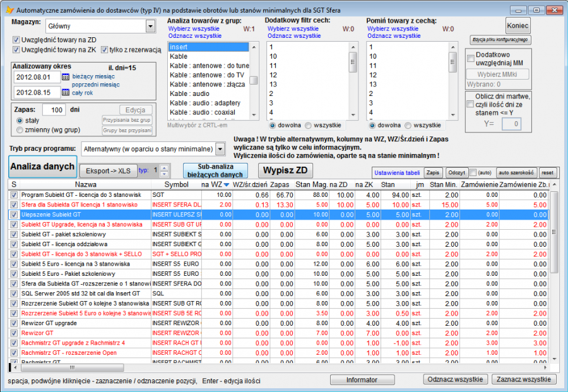Click the sort arrow on na WZ column

tap(227, 185)
